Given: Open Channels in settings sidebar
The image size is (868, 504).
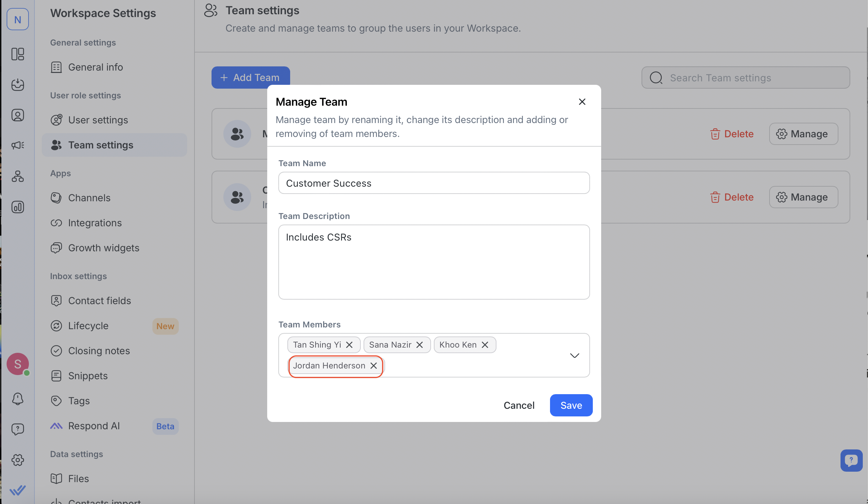Looking at the screenshot, I should 89,198.
